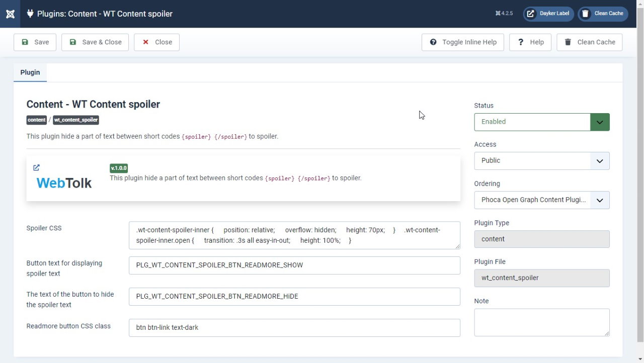Click the Spoiler CSS textarea

tap(294, 235)
